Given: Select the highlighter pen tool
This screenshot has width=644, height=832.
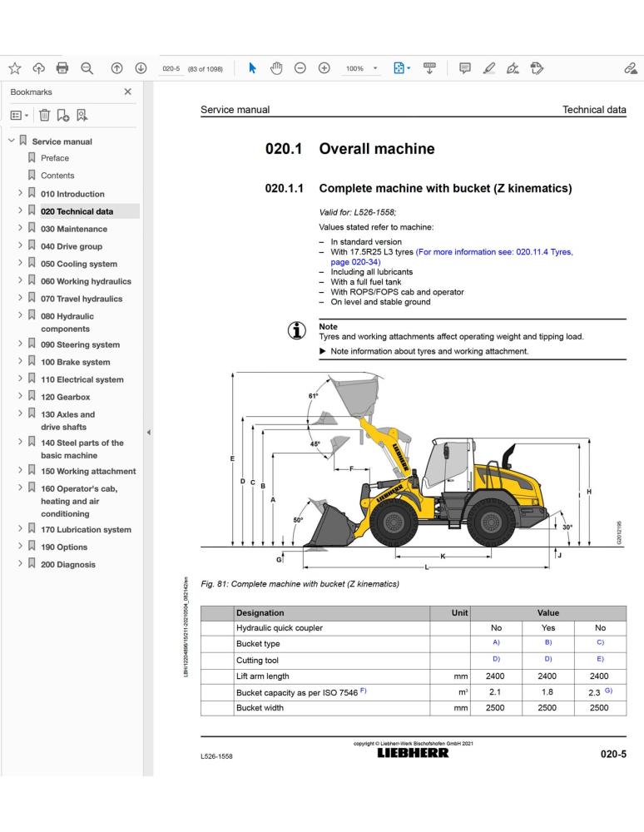Looking at the screenshot, I should point(489,68).
